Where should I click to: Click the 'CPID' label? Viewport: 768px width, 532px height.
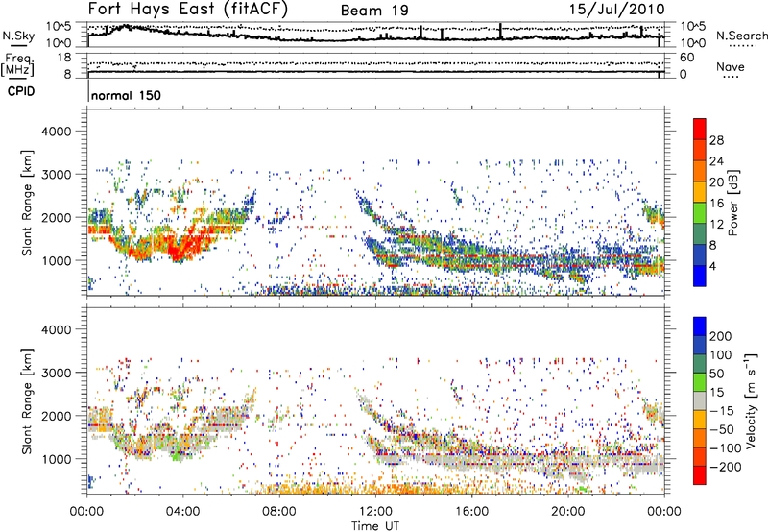point(21,91)
